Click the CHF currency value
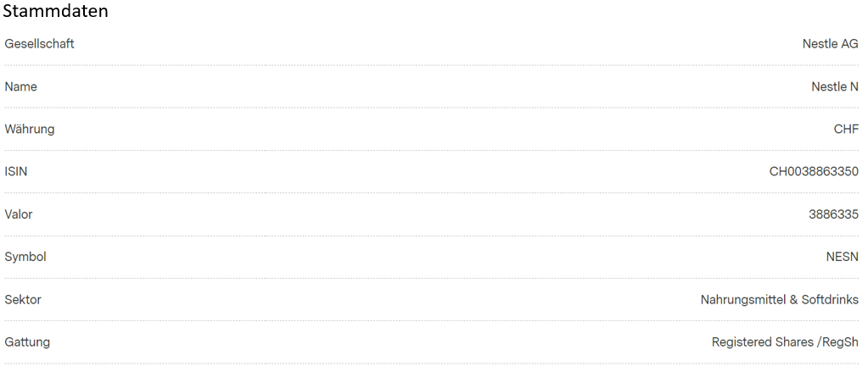The image size is (868, 372). click(x=846, y=129)
